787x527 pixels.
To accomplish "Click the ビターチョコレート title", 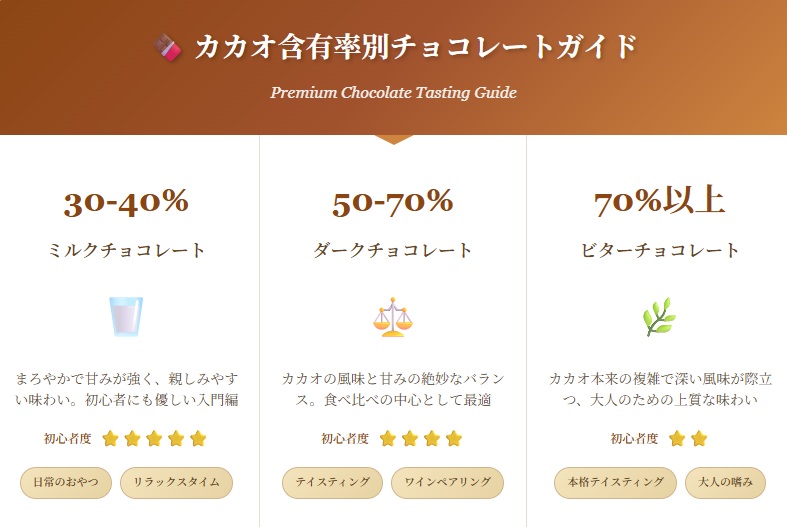I will pos(660,250).
